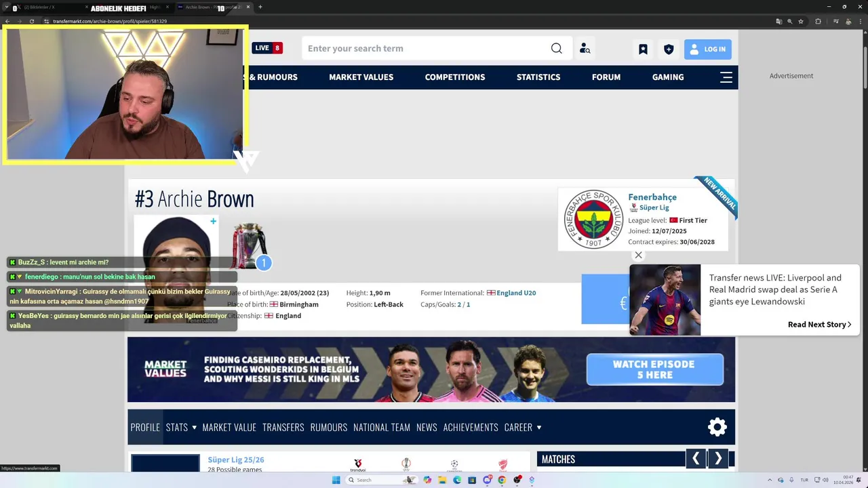The width and height of the screenshot is (868, 488).
Task: Open the Chrome extensions puzzle icon
Action: pos(818,21)
